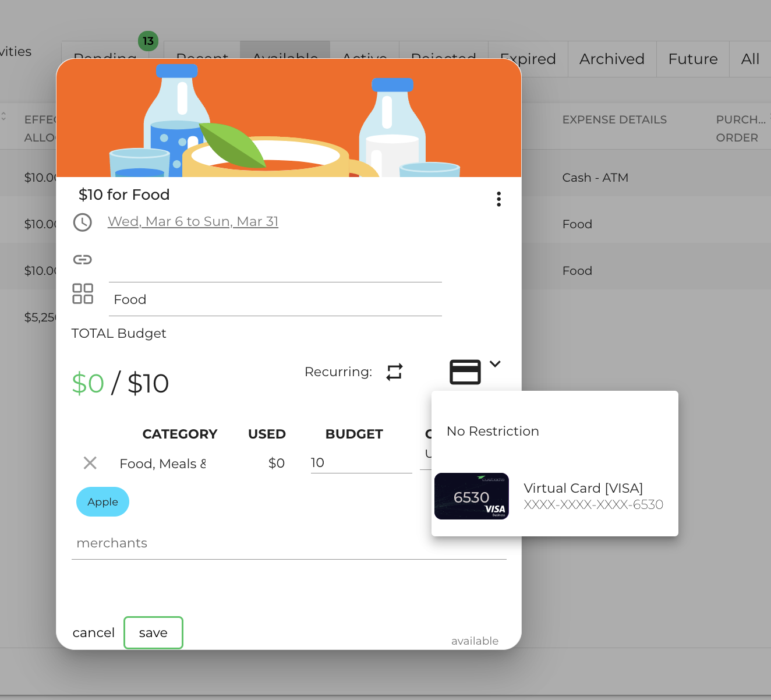The width and height of the screenshot is (771, 700).
Task: Click the Pending tab badge 13
Action: pos(148,41)
